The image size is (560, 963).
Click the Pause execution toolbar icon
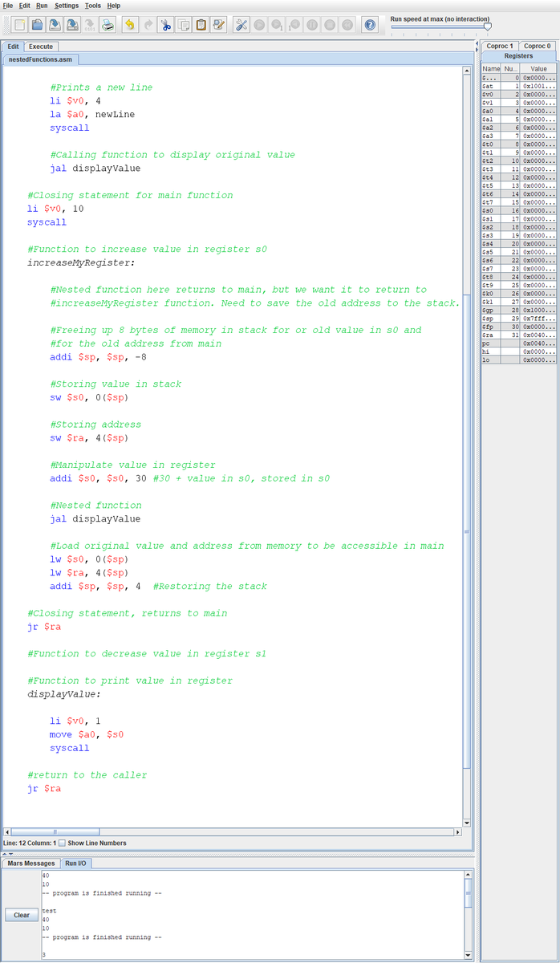click(x=312, y=25)
